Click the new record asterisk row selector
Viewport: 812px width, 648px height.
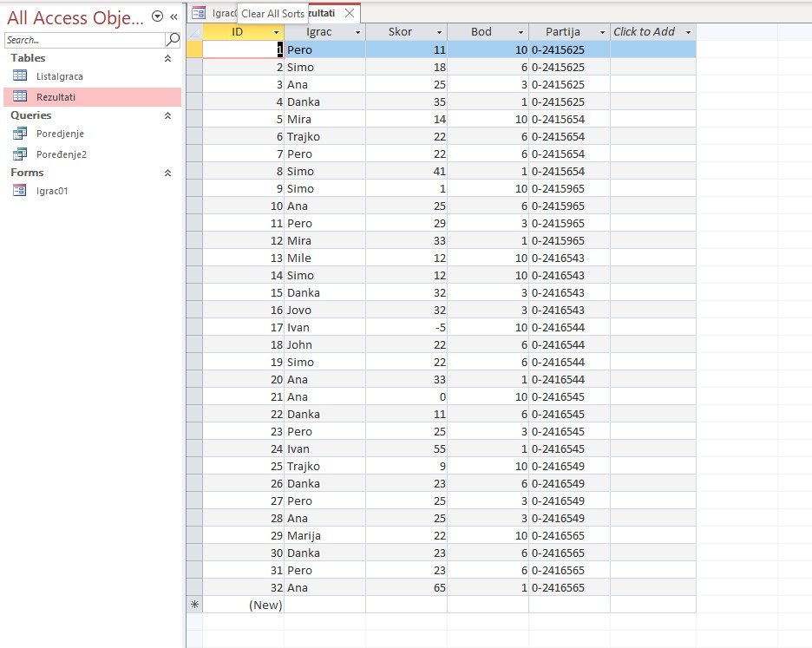[194, 605]
